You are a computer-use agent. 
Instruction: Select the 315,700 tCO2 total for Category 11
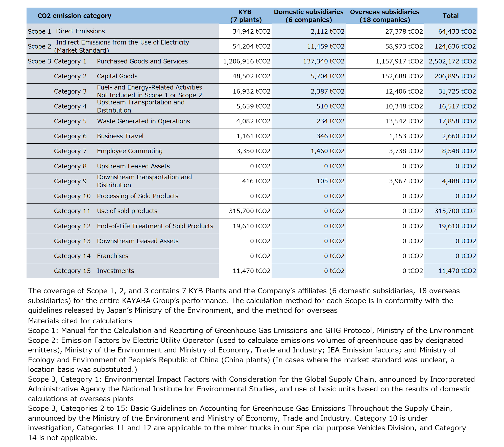point(455,211)
